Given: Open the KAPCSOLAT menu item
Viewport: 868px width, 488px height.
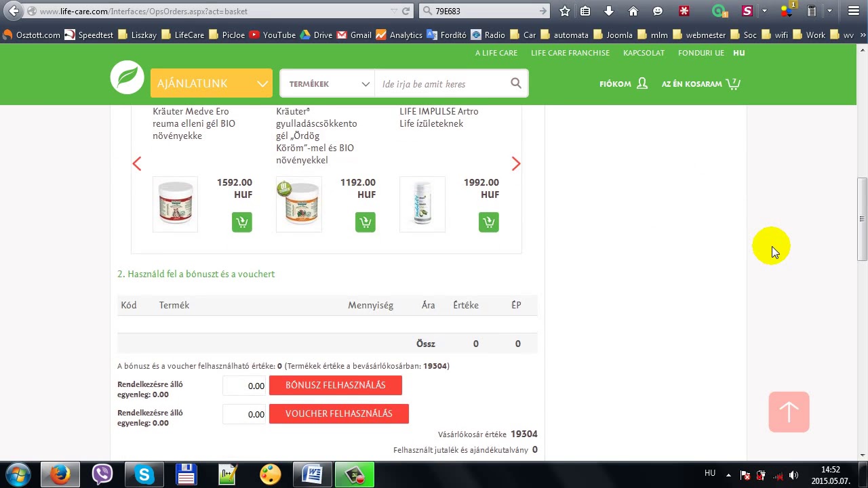Looking at the screenshot, I should [644, 53].
